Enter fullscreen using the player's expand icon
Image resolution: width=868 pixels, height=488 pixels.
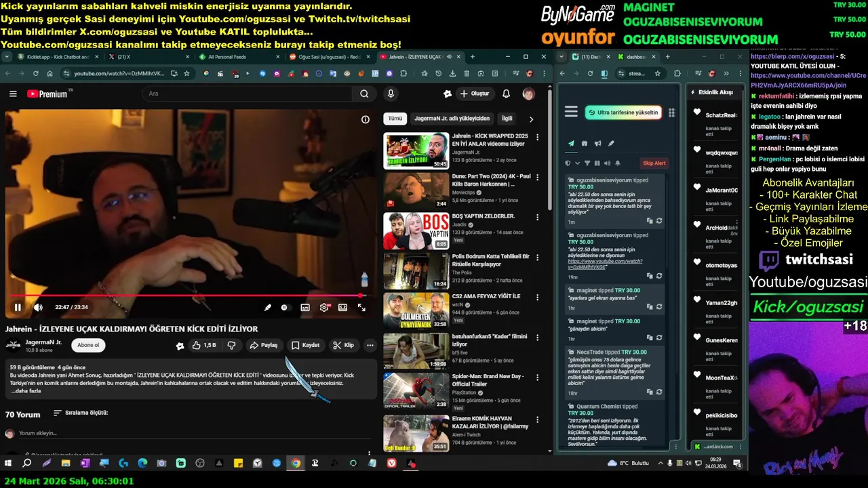pyautogui.click(x=362, y=307)
